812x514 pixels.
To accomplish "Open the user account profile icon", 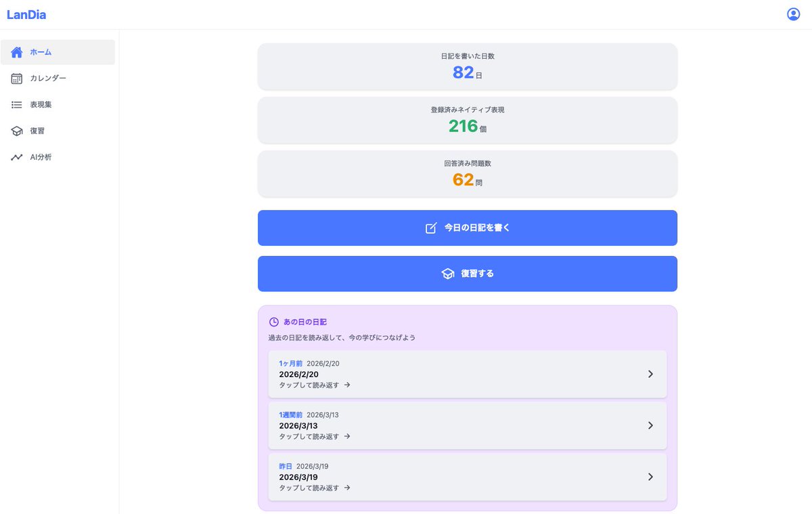I will click(793, 14).
